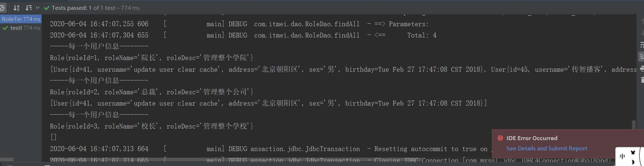
Task: Open See Details and Submit Report link
Action: [547, 148]
